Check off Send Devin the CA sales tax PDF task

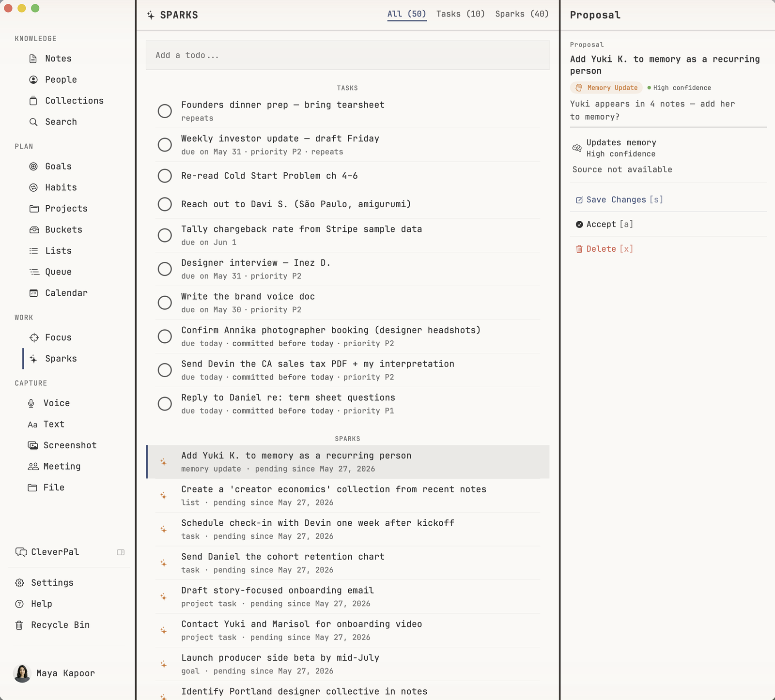(165, 370)
